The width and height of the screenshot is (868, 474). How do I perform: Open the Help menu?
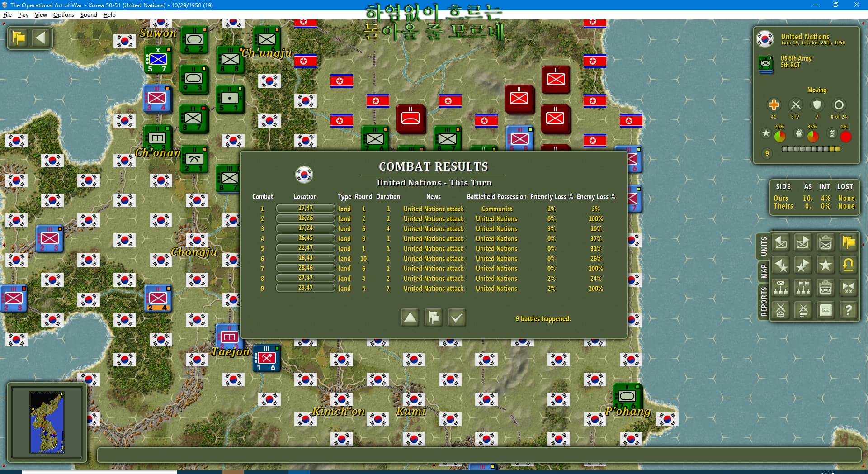tap(109, 14)
